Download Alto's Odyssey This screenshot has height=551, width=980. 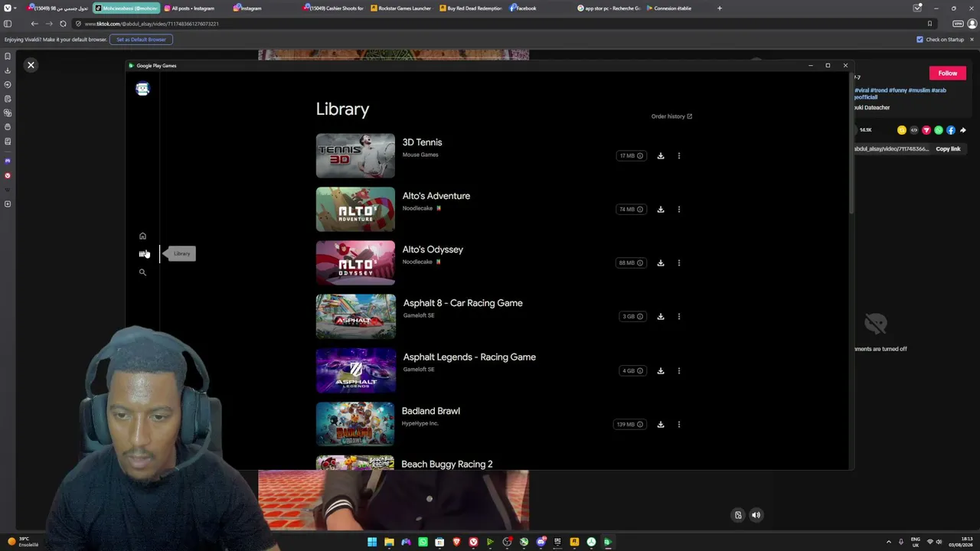click(x=661, y=263)
